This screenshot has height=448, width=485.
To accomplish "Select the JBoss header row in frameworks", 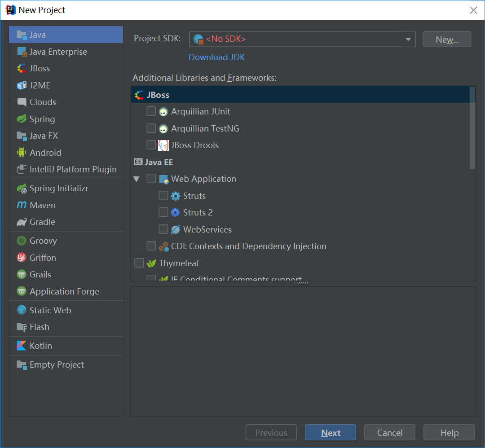I will pos(300,95).
